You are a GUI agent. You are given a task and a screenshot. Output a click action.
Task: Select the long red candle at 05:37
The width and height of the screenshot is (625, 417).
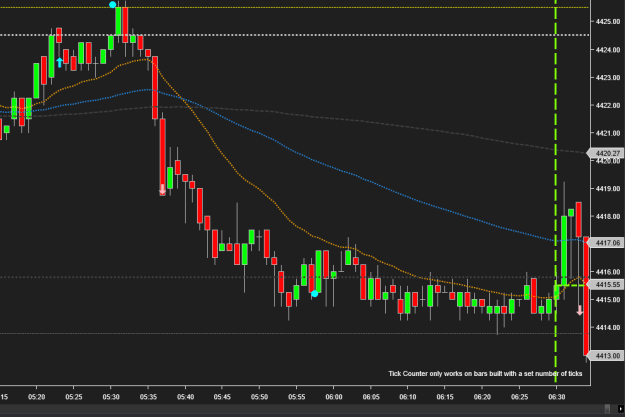click(x=163, y=157)
